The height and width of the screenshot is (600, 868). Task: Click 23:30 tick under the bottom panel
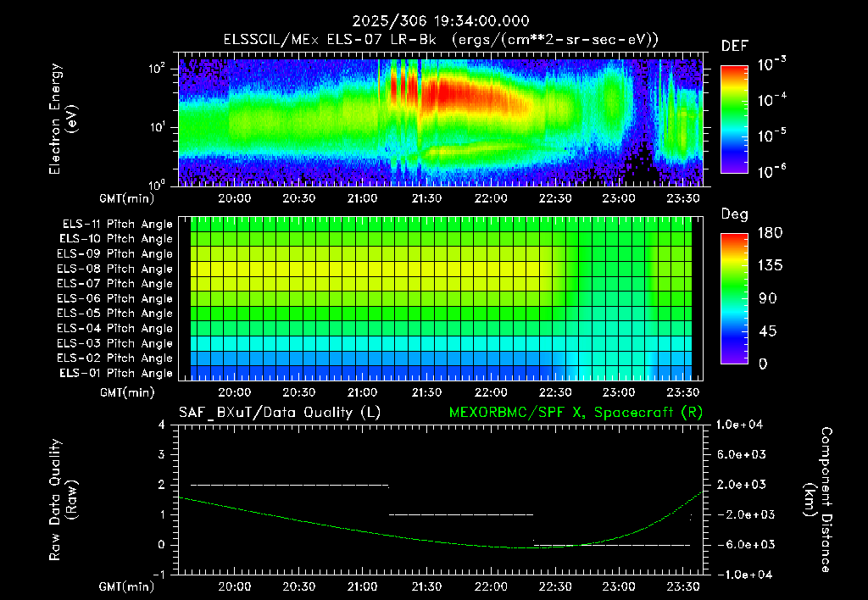[x=683, y=586]
